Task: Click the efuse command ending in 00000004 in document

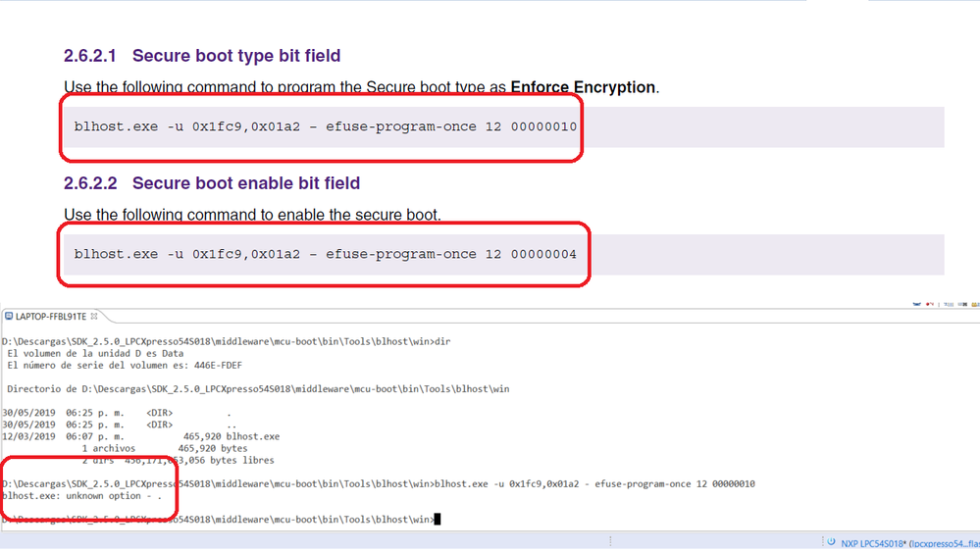Action: (x=325, y=254)
